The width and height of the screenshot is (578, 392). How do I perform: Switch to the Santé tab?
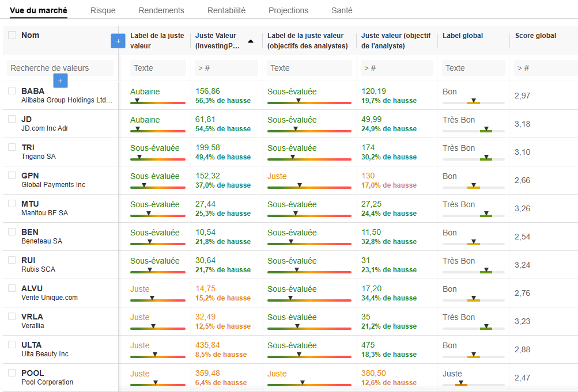(x=342, y=10)
